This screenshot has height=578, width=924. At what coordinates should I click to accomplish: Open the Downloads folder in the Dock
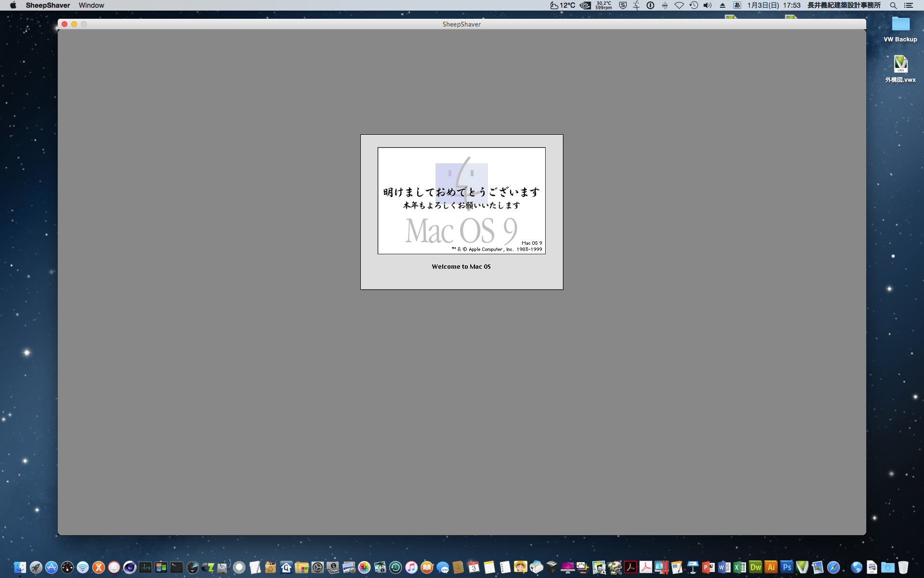[x=888, y=567]
